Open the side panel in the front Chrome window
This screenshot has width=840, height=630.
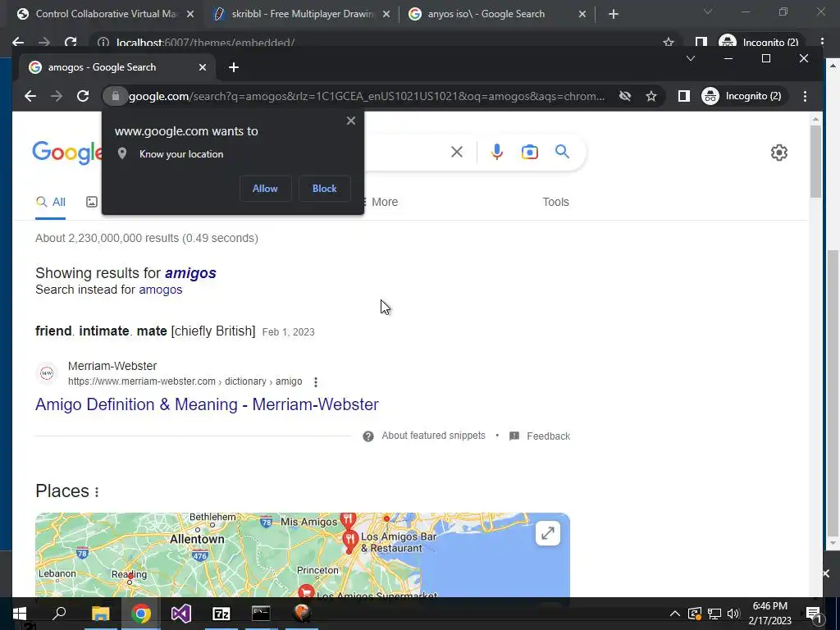pos(683,97)
